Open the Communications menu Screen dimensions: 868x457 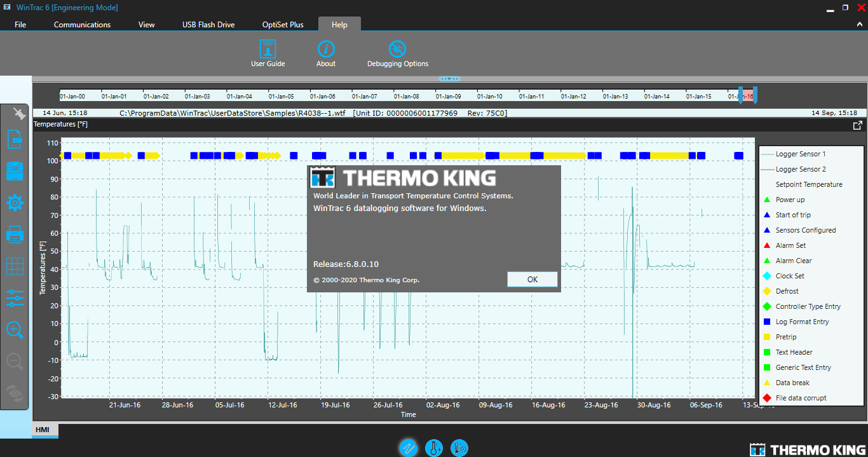tap(82, 25)
